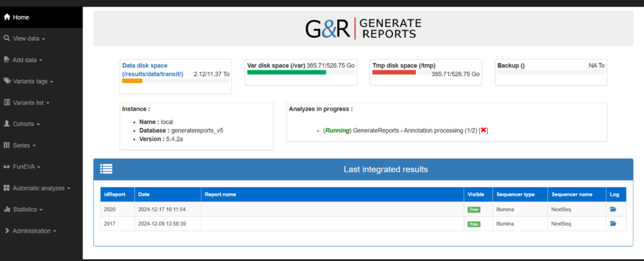
Task: Click the Report name column header
Action: click(x=333, y=194)
